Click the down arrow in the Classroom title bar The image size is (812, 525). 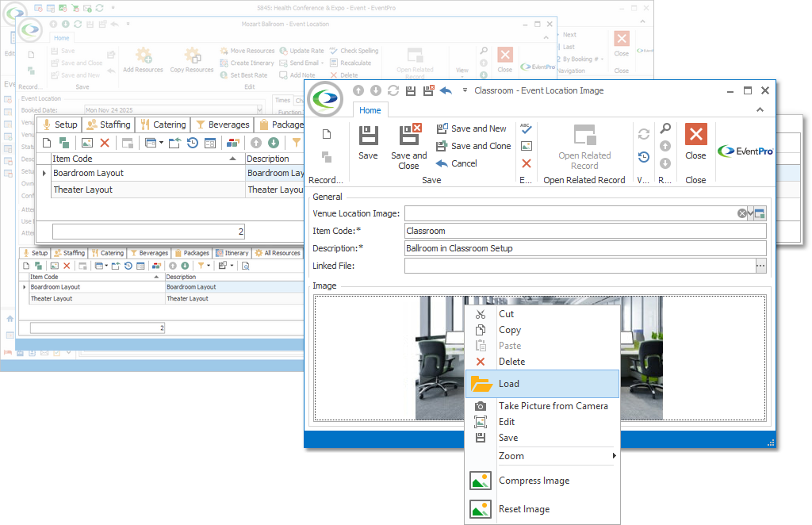coord(376,90)
